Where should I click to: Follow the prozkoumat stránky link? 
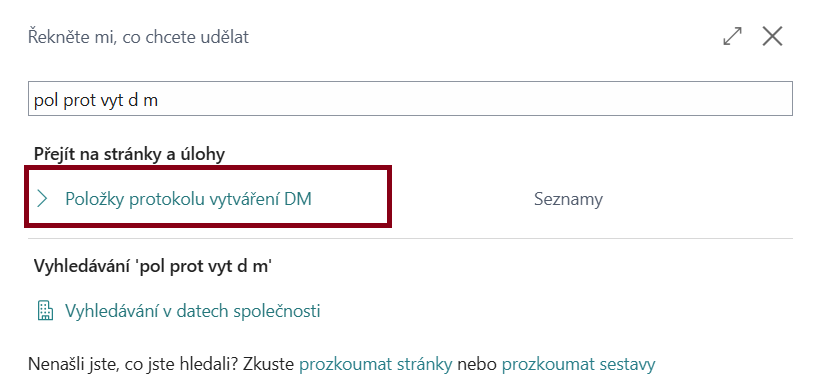pyautogui.click(x=376, y=364)
